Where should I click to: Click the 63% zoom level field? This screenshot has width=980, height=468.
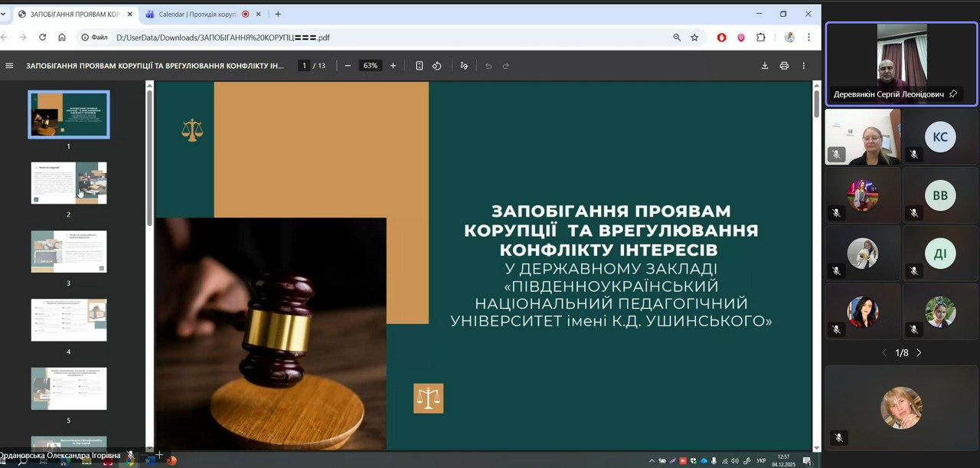click(x=371, y=66)
